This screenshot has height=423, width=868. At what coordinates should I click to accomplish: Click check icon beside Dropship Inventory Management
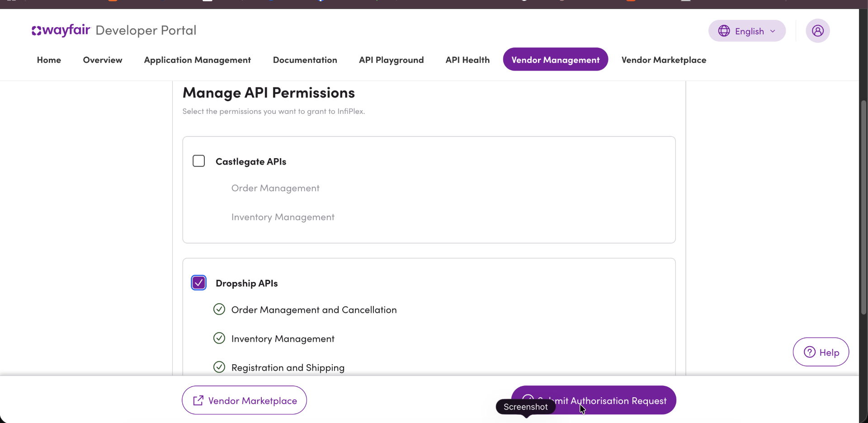tap(219, 338)
